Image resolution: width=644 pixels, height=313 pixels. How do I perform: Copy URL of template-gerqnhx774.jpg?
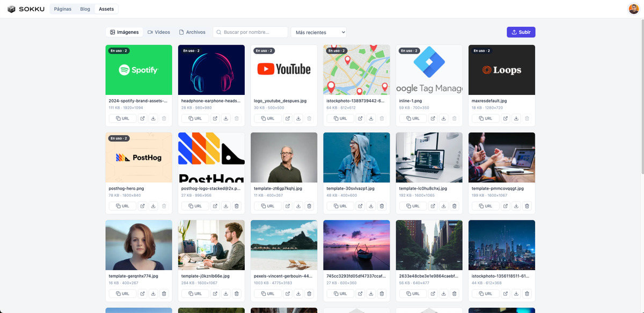[x=122, y=294]
